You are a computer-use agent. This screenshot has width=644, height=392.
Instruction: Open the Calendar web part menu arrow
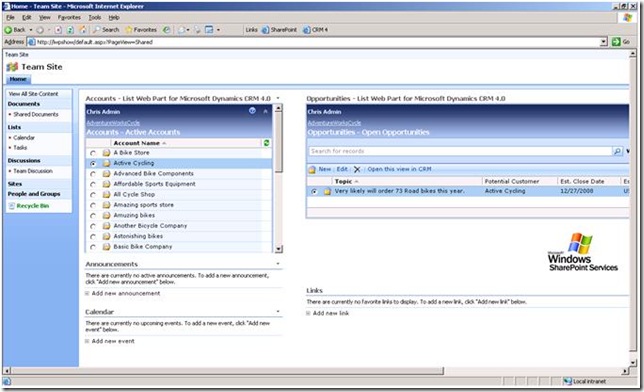pyautogui.click(x=278, y=311)
